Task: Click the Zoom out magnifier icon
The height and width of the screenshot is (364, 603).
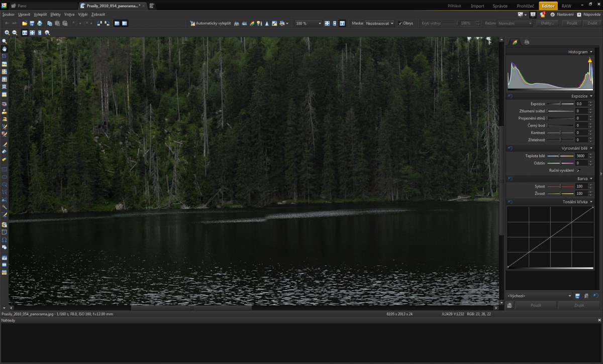Action: (15, 33)
